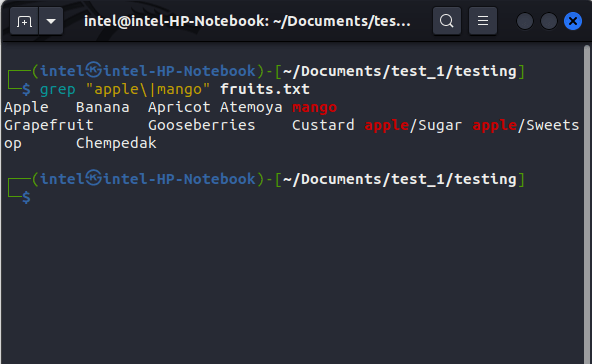This screenshot has width=592, height=364.
Task: Click path in the second prompt
Action: pyautogui.click(x=399, y=179)
